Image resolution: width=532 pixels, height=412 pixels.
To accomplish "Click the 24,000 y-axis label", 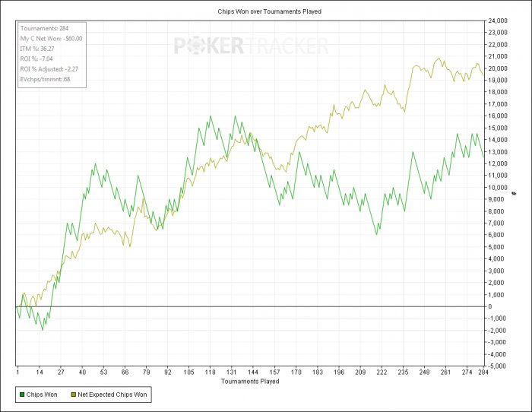I will pos(498,21).
